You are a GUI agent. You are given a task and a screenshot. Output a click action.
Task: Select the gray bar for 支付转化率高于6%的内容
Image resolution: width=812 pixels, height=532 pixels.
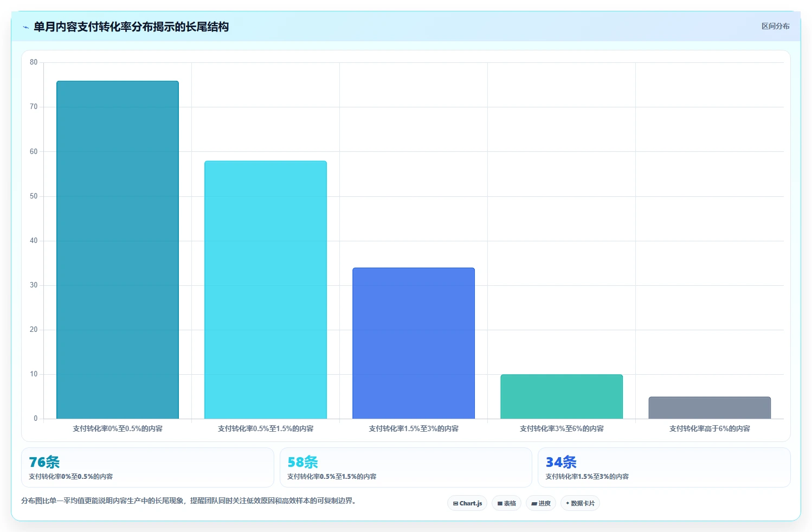point(710,408)
